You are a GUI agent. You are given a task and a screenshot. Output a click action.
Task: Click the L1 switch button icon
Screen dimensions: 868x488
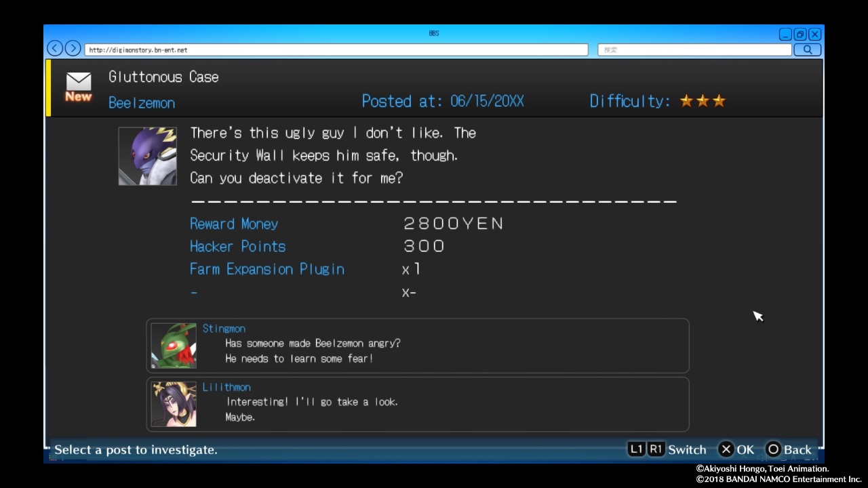pos(636,449)
